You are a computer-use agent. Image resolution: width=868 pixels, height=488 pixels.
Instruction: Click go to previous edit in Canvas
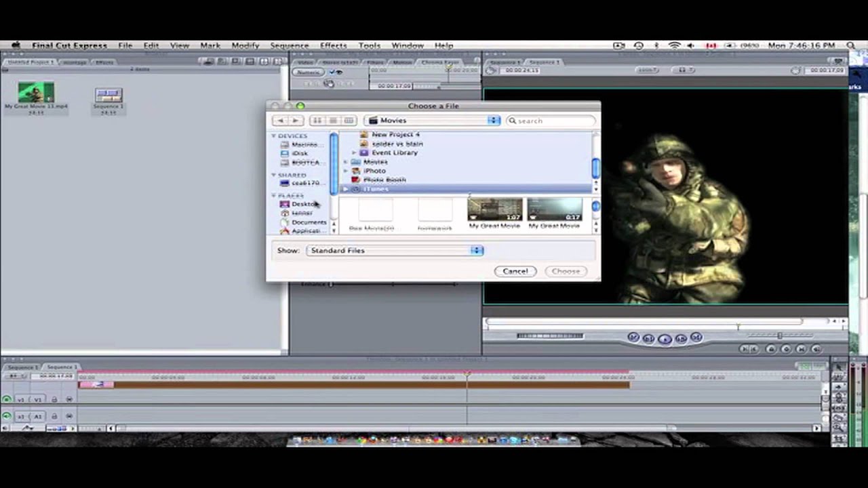tap(633, 338)
